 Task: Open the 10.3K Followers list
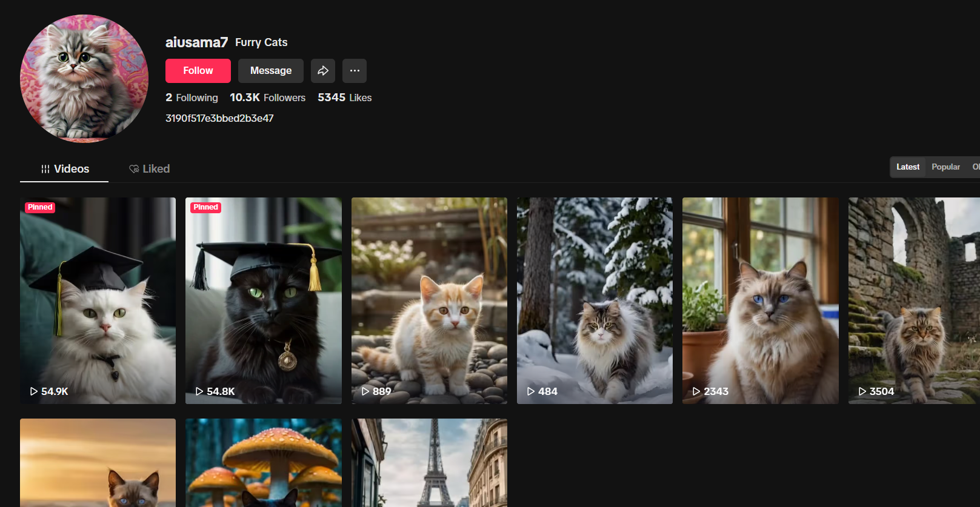point(267,98)
